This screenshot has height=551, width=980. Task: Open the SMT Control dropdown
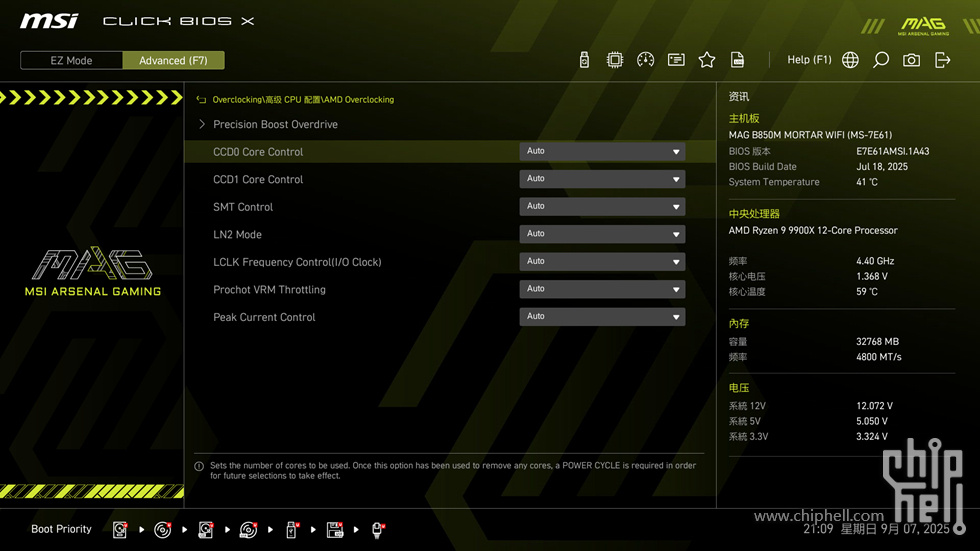(x=602, y=206)
